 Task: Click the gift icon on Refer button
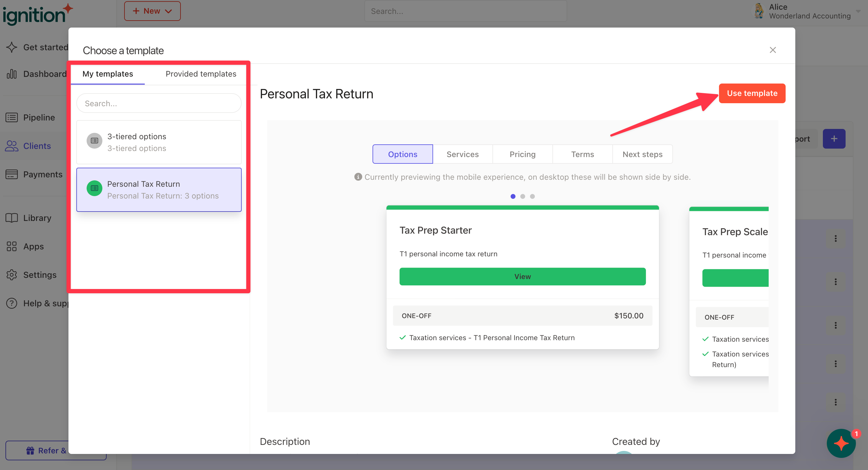click(x=30, y=450)
